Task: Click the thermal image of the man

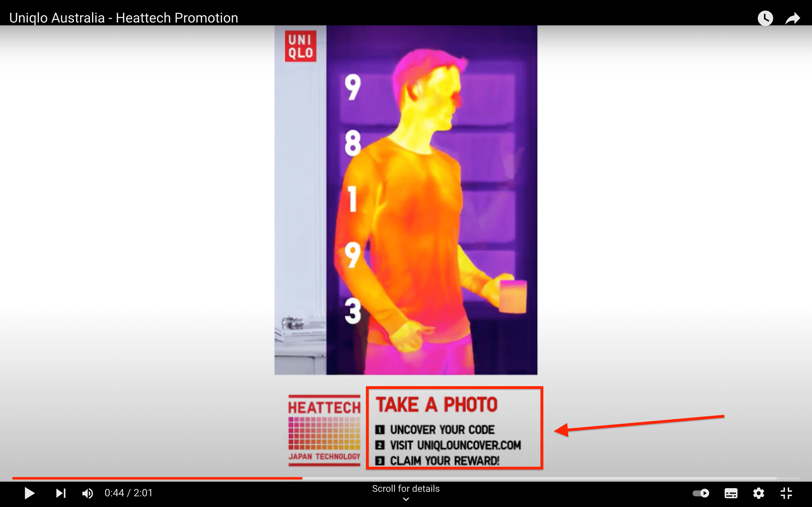Action: (x=431, y=200)
